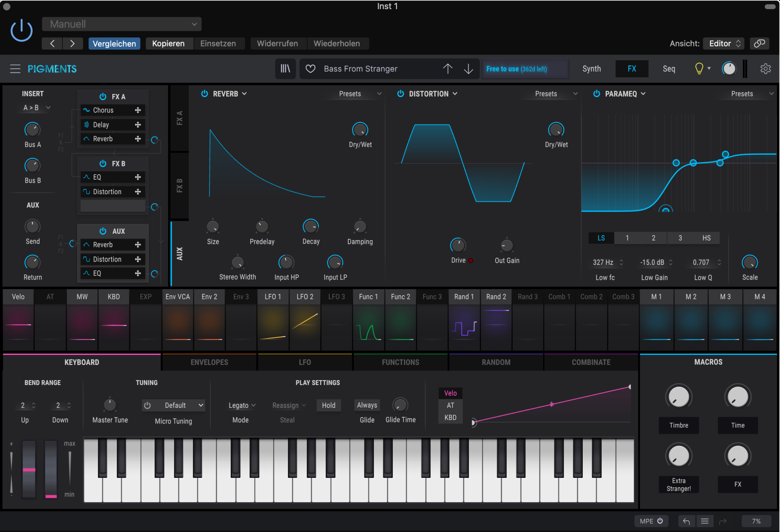
Task: Click the Free to use license link
Action: 516,69
